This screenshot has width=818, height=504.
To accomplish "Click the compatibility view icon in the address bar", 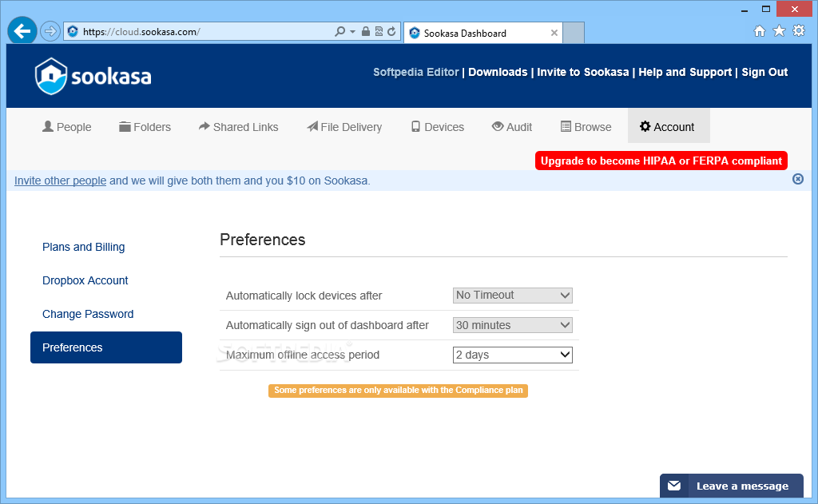I will click(379, 31).
